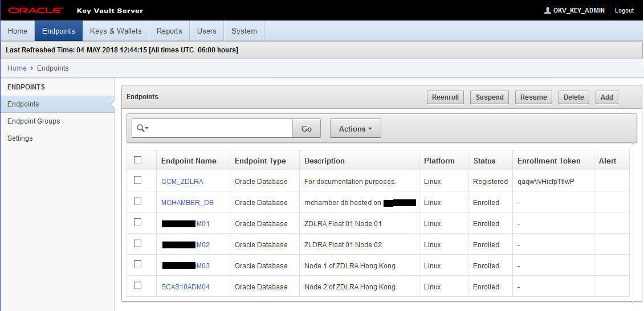Click 'Node 1 of ZDLRA Hong Kong' description
Image resolution: width=644 pixels, height=311 pixels.
pos(350,266)
